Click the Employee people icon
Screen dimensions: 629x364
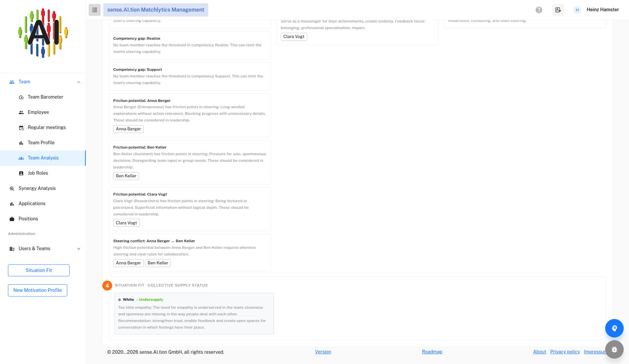[x=21, y=113]
